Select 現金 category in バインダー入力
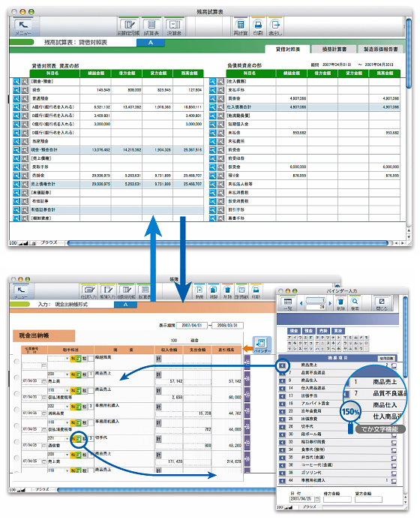Screen dimensions: 420x520 (294, 331)
